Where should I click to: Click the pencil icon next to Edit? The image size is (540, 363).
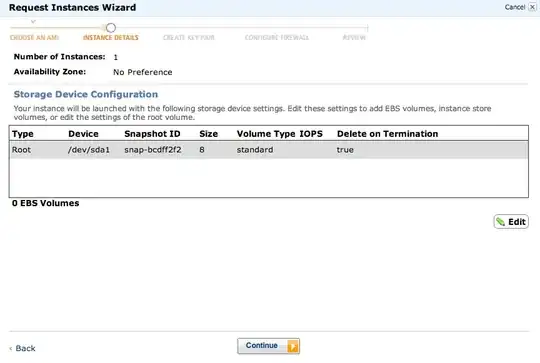click(x=501, y=222)
